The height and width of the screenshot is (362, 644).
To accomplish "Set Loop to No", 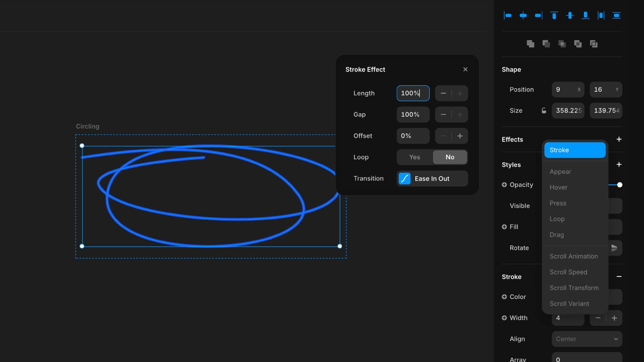I will click(450, 157).
